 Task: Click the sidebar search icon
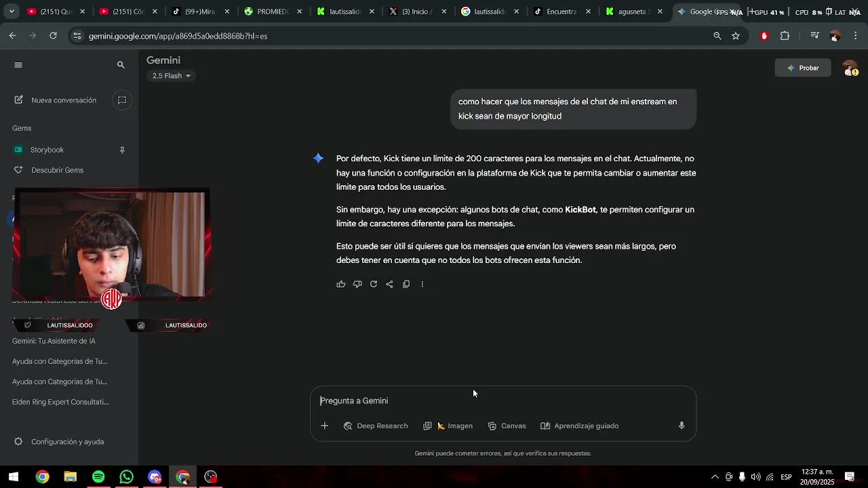(121, 65)
